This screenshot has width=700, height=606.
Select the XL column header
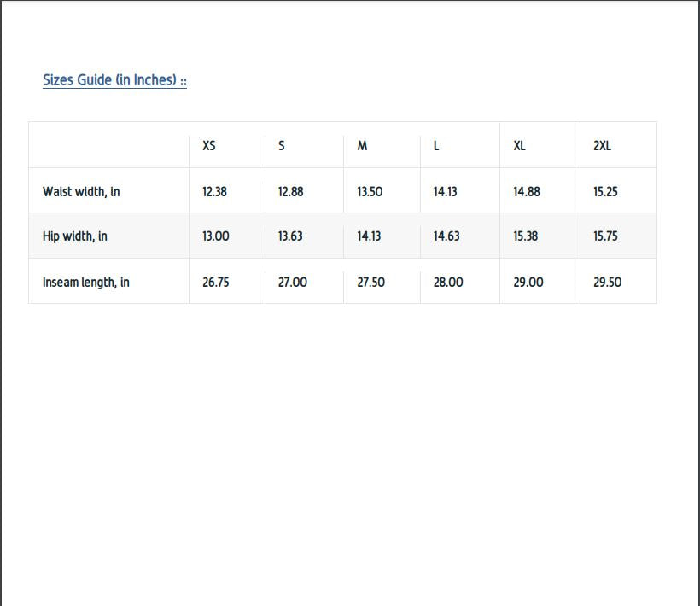tap(519, 146)
